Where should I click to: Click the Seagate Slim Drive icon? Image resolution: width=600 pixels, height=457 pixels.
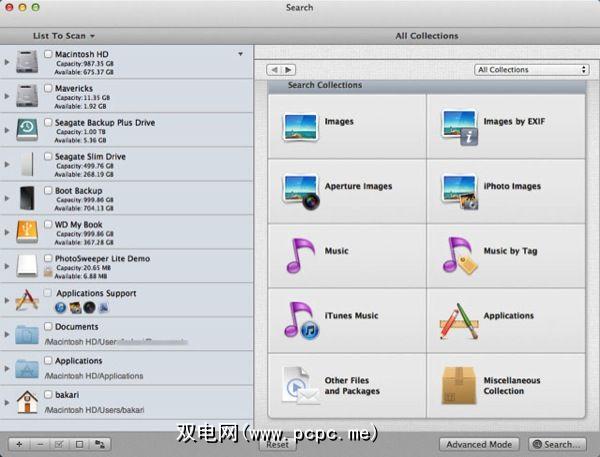[28, 164]
